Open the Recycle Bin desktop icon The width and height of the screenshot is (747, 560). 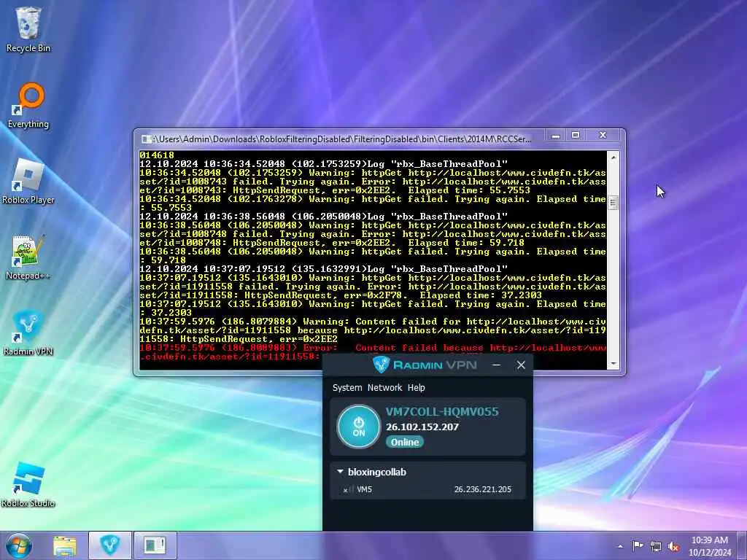pos(28,29)
